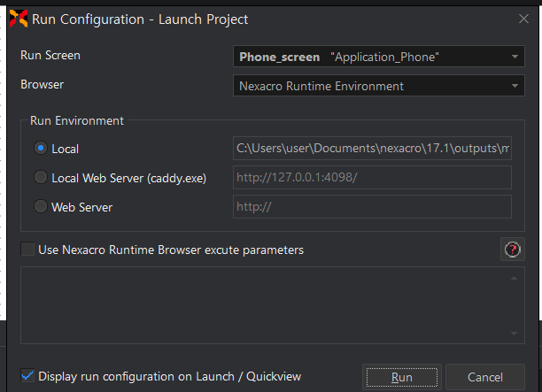Click the Run button
The width and height of the screenshot is (542, 392).
pos(402,377)
